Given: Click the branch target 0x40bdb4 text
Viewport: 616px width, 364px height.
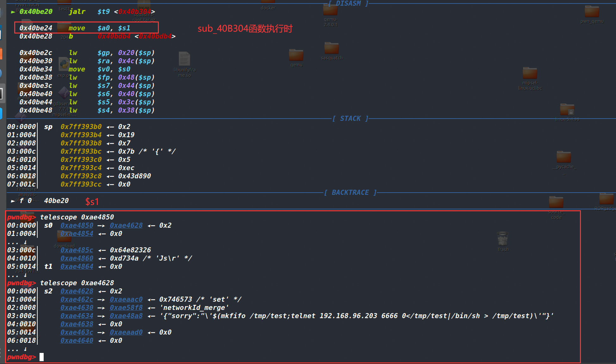Looking at the screenshot, I should (x=114, y=36).
